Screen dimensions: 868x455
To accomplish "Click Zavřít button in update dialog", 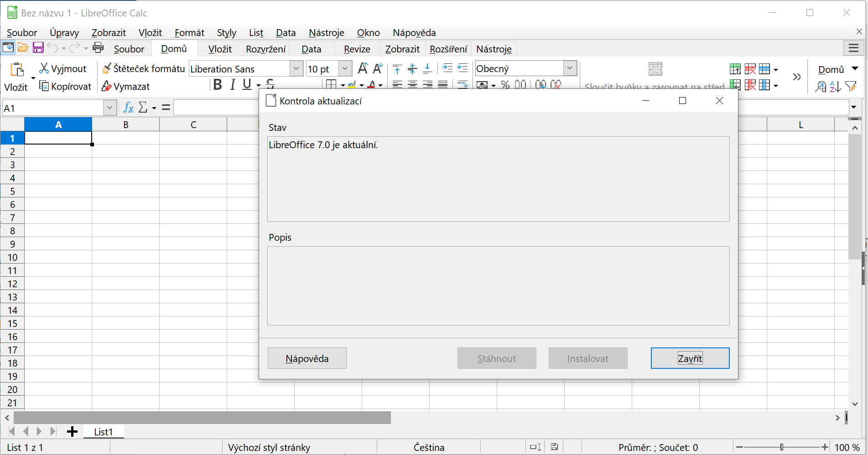I will click(x=690, y=358).
